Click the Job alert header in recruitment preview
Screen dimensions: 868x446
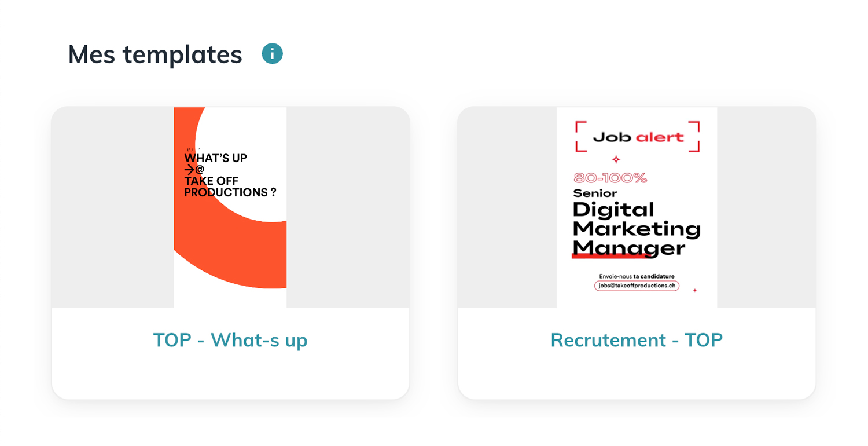tap(638, 137)
